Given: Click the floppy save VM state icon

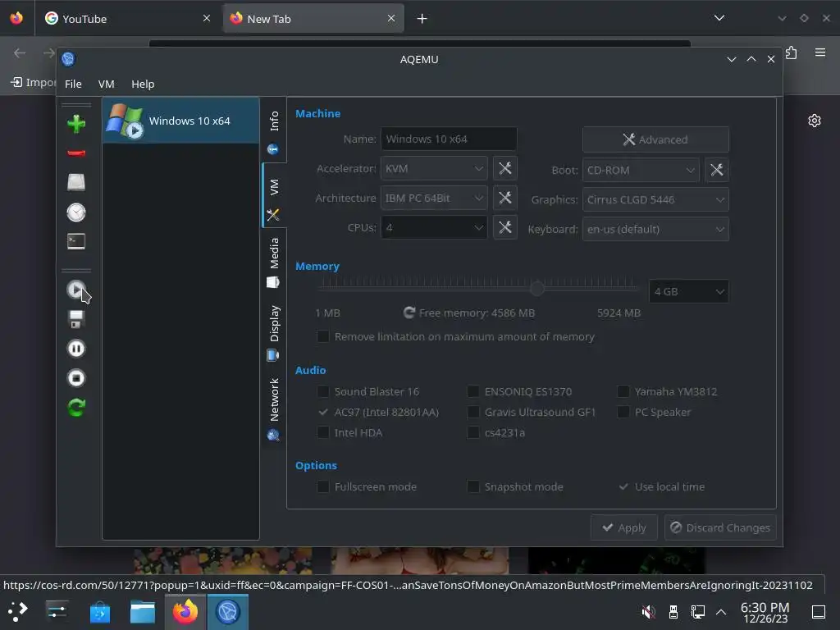Looking at the screenshot, I should tap(76, 319).
